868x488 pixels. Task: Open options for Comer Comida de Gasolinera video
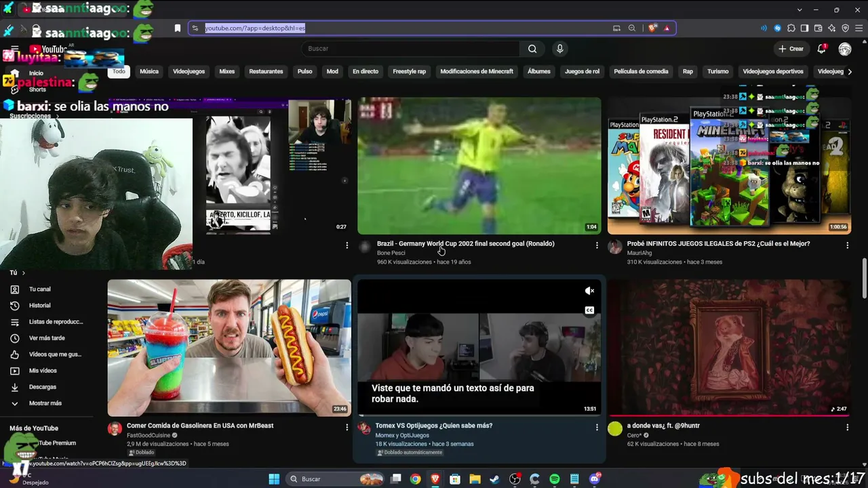[x=347, y=428]
